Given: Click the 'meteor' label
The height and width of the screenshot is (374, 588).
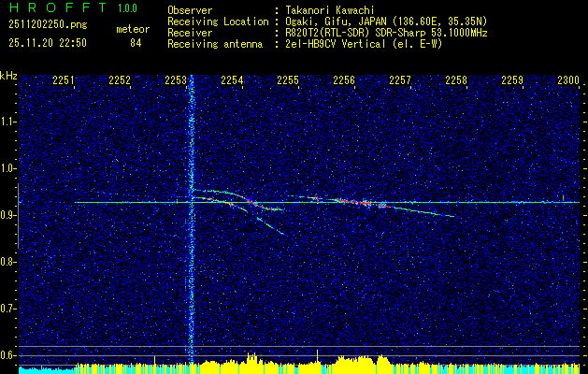Looking at the screenshot, I should pos(133,29).
